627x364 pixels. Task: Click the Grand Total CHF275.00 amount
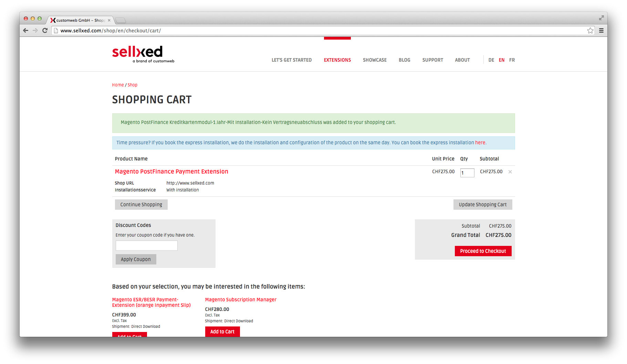498,235
